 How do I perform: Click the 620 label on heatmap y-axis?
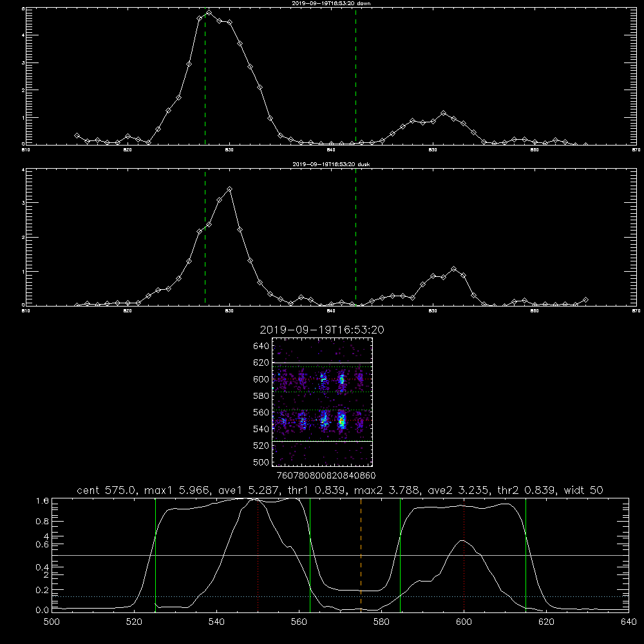click(261, 363)
